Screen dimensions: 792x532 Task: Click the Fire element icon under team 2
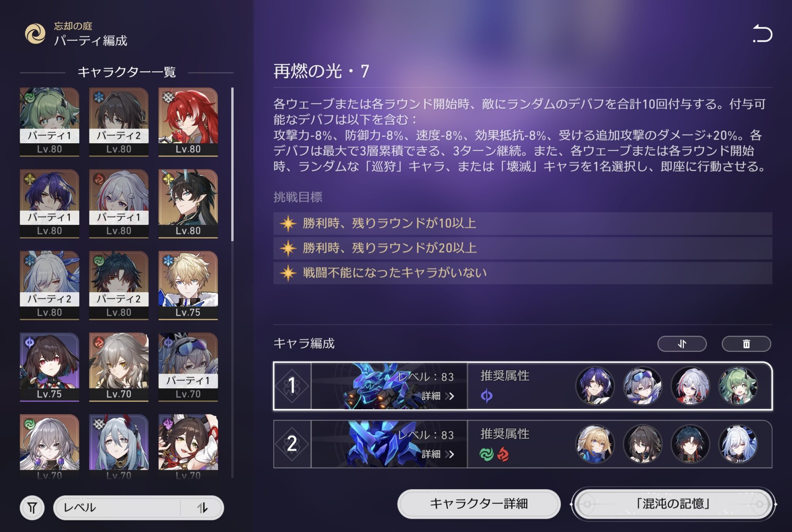[503, 454]
